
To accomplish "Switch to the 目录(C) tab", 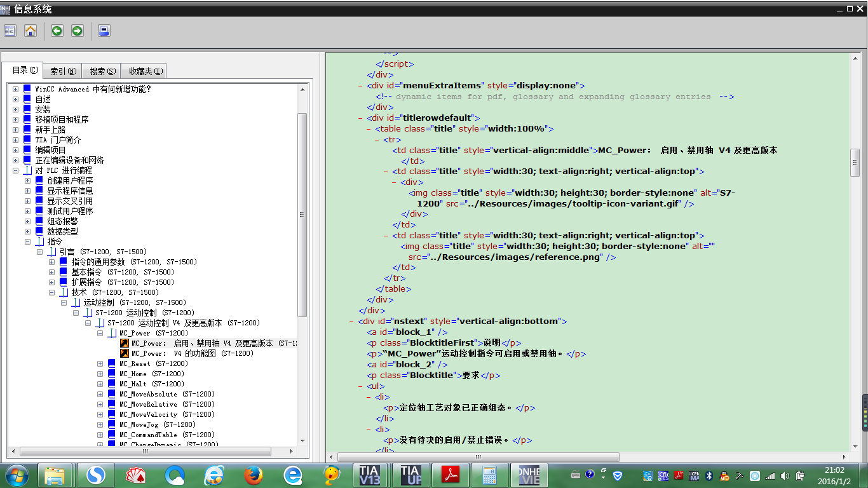I will click(x=25, y=71).
